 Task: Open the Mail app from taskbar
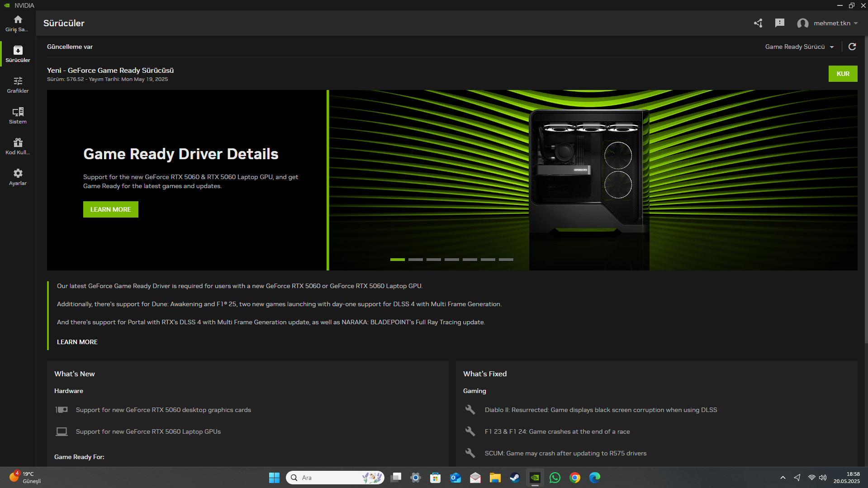coord(475,478)
